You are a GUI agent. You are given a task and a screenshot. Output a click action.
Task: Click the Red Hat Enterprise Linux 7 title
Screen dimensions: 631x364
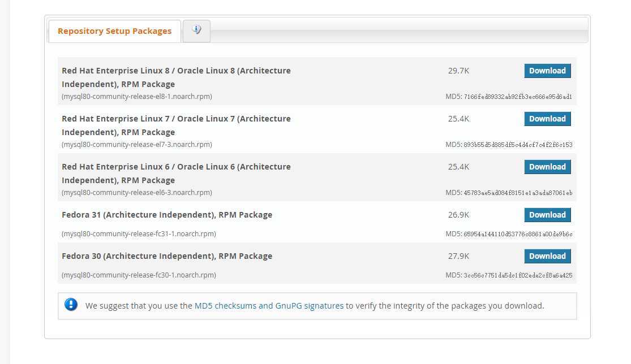[176, 125]
